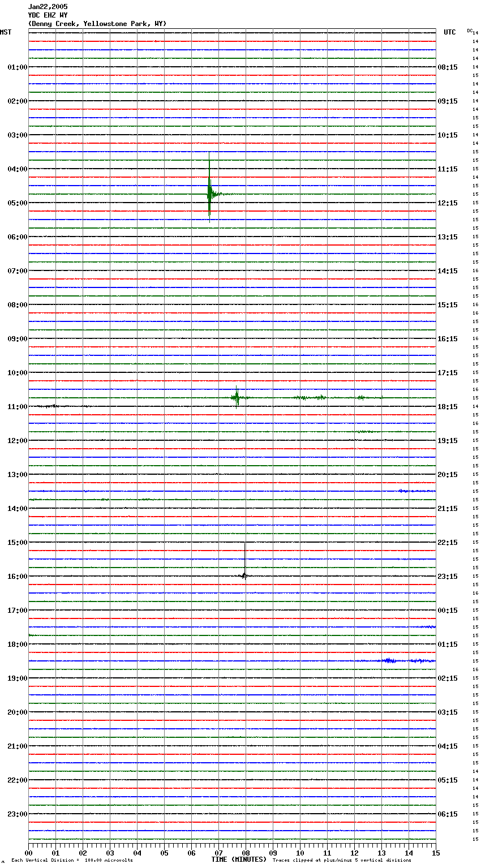Select the 19:00 MST row label
The height and width of the screenshot is (868, 481).
[18, 678]
